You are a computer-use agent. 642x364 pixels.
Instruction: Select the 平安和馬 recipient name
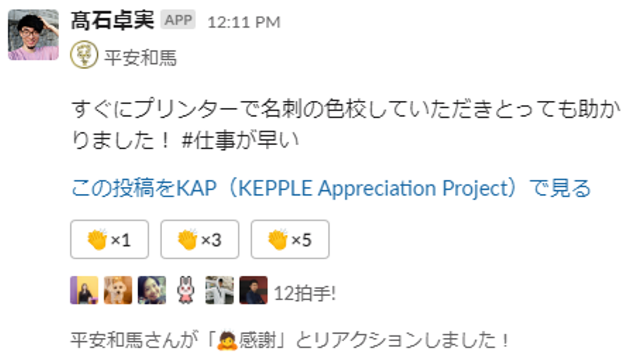tap(140, 58)
